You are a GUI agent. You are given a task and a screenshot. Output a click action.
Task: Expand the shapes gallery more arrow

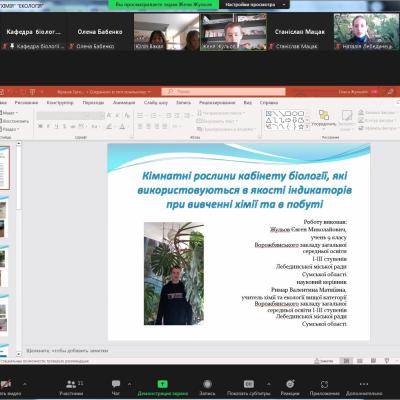[307, 127]
